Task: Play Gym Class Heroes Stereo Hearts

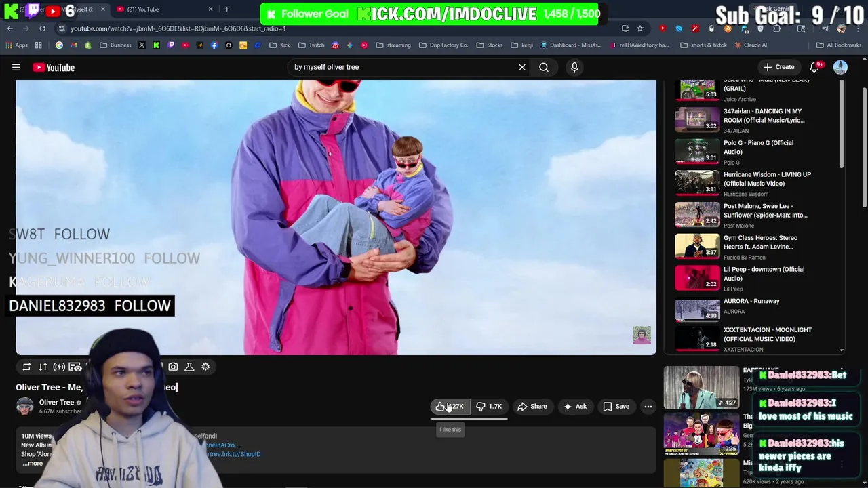Action: coord(758,247)
